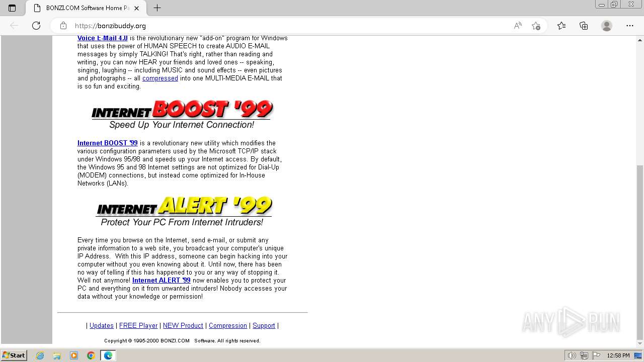The image size is (644, 362).
Task: Visit the Compression footer link
Action: 228,325
